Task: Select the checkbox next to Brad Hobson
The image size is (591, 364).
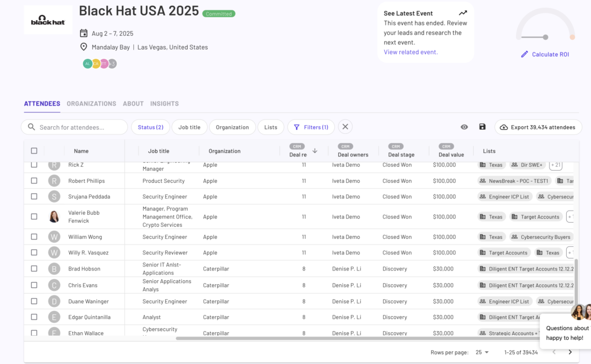Action: (34, 268)
